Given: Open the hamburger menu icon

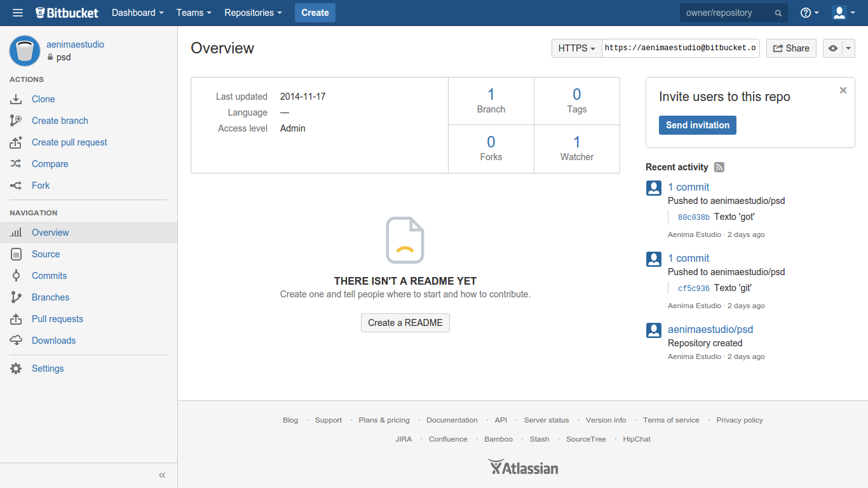Looking at the screenshot, I should point(18,13).
